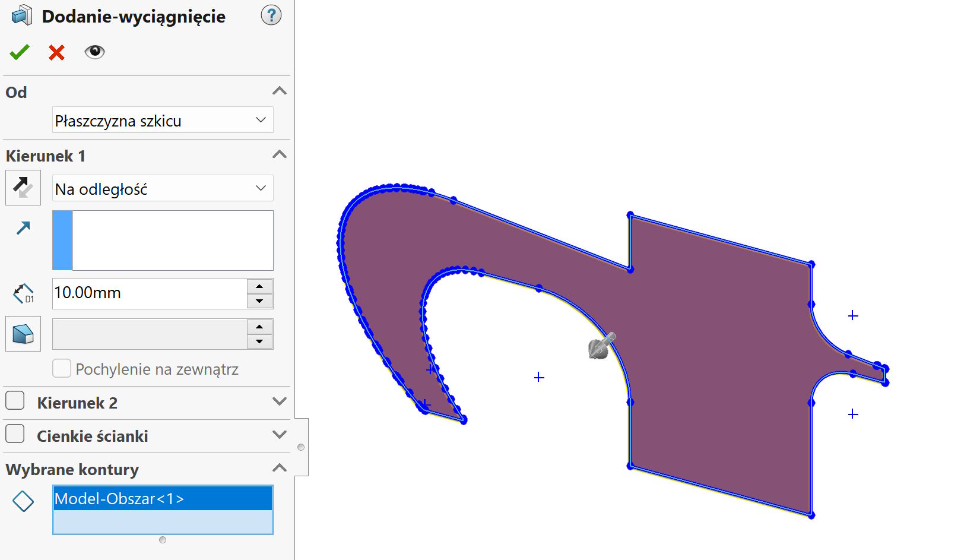Enable the Kierunek 2 checkbox

[x=14, y=401]
